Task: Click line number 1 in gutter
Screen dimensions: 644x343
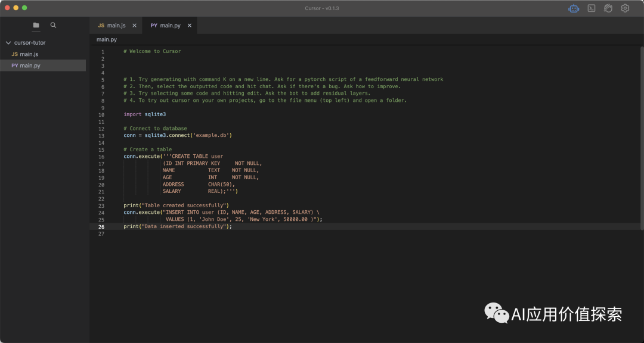Action: 103,52
